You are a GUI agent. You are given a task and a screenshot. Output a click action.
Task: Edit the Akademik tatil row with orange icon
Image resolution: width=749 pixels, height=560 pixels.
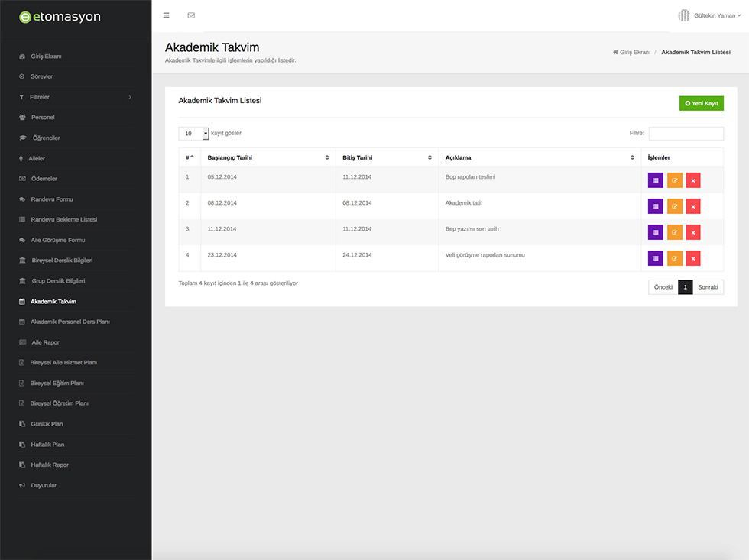tap(674, 206)
